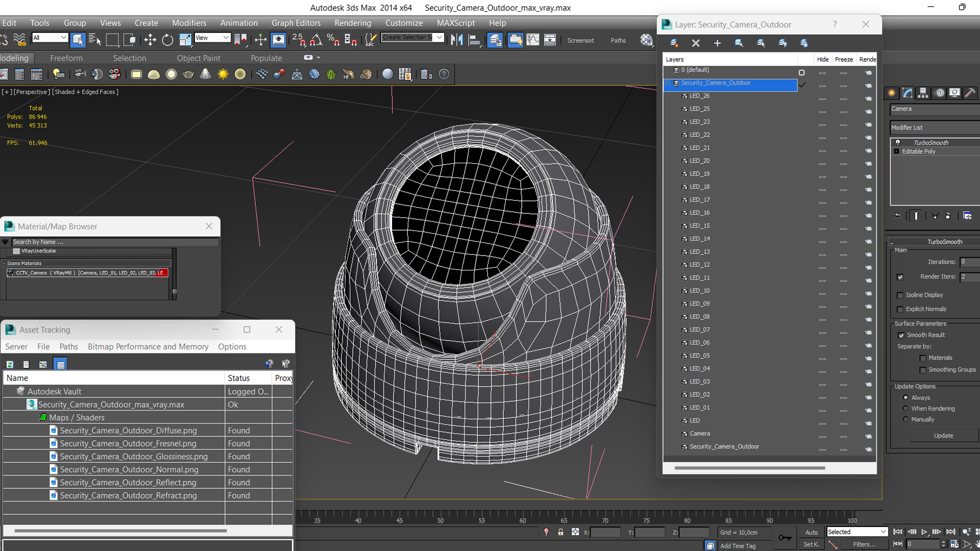Switch to the Freeform ribbon tab
The width and height of the screenshot is (980, 551).
[x=66, y=58]
